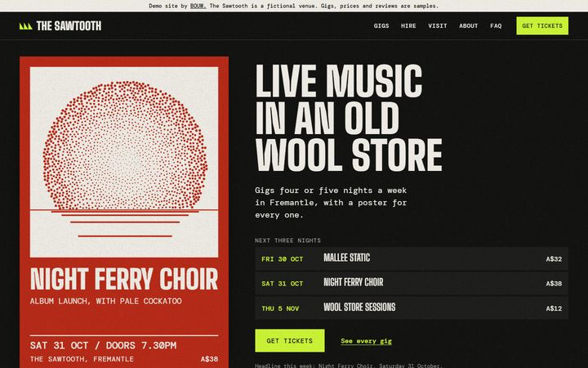Go to THE SAWTOOTH home wordmark
Viewport: 588px width, 368px height.
69,26
